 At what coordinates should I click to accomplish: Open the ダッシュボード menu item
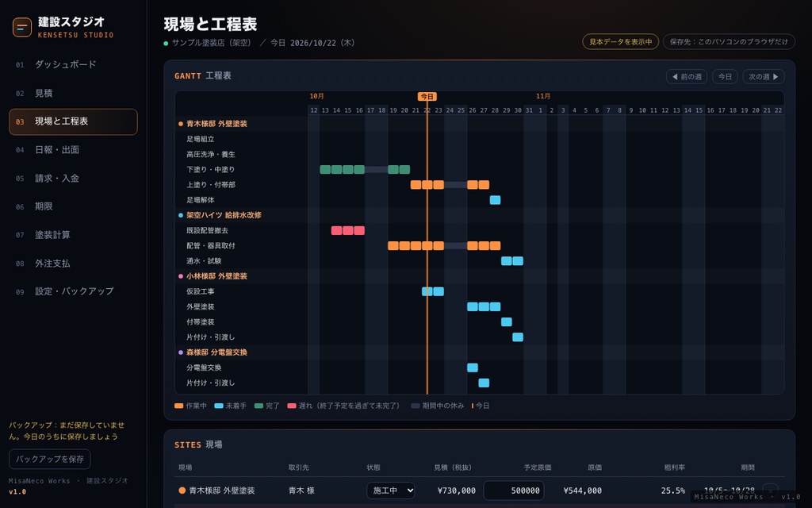coord(73,65)
